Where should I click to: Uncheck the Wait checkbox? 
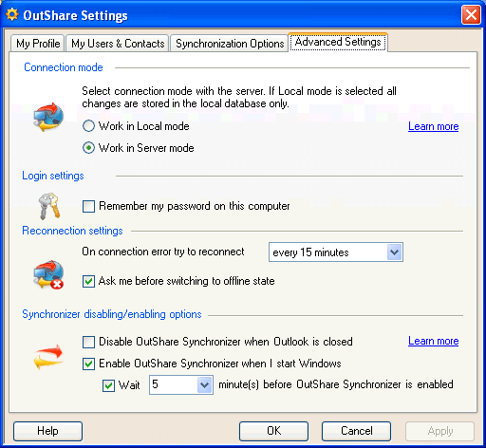(x=108, y=385)
